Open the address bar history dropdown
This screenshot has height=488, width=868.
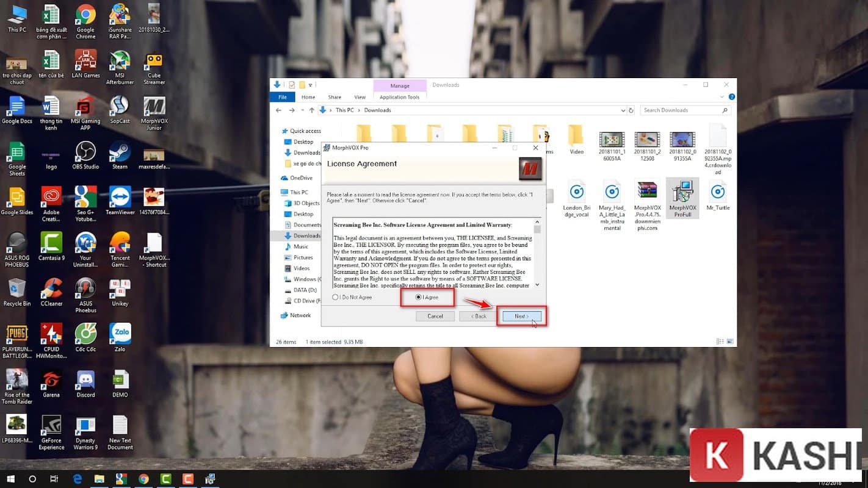click(x=623, y=110)
